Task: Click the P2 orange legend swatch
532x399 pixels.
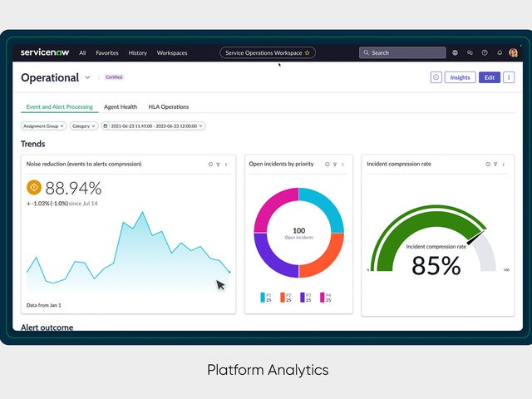Action: (283, 298)
